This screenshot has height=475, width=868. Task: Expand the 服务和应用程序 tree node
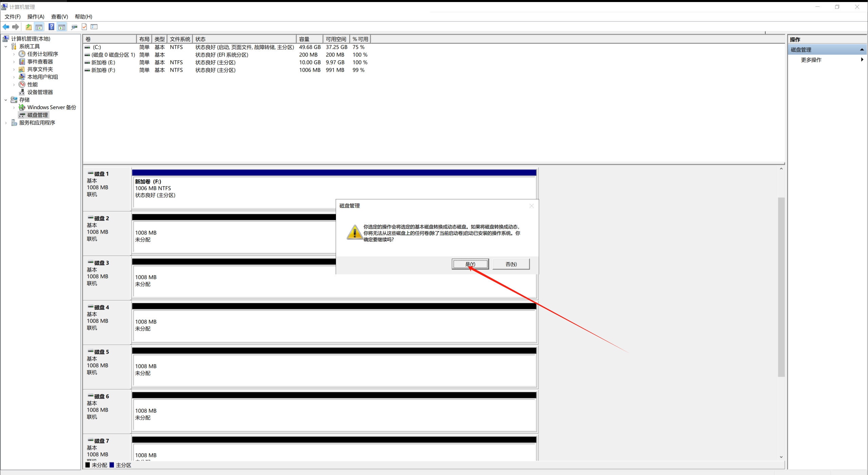pyautogui.click(x=6, y=123)
